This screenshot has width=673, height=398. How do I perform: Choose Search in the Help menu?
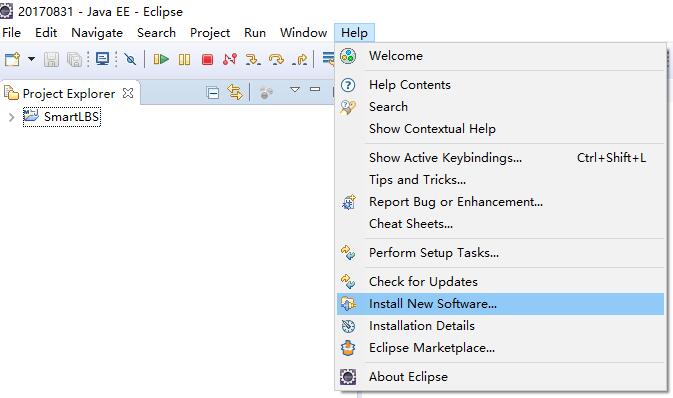[x=500, y=107]
